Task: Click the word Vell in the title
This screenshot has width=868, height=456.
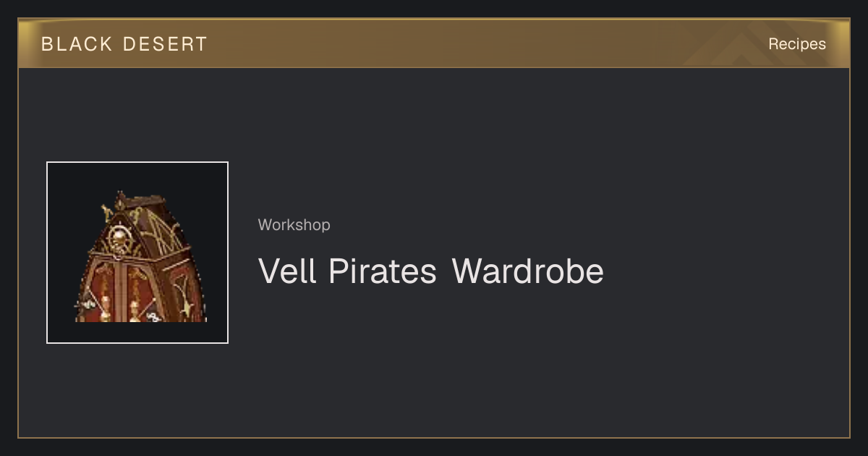Action: click(287, 272)
